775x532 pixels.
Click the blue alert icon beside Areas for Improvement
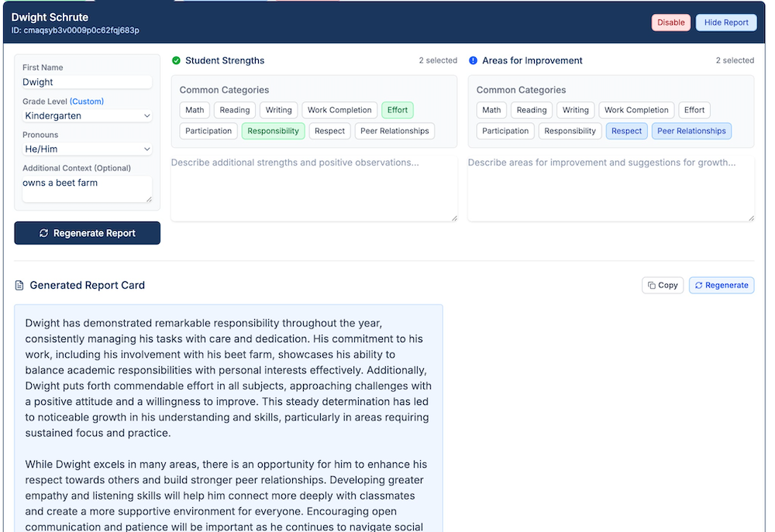tap(473, 60)
